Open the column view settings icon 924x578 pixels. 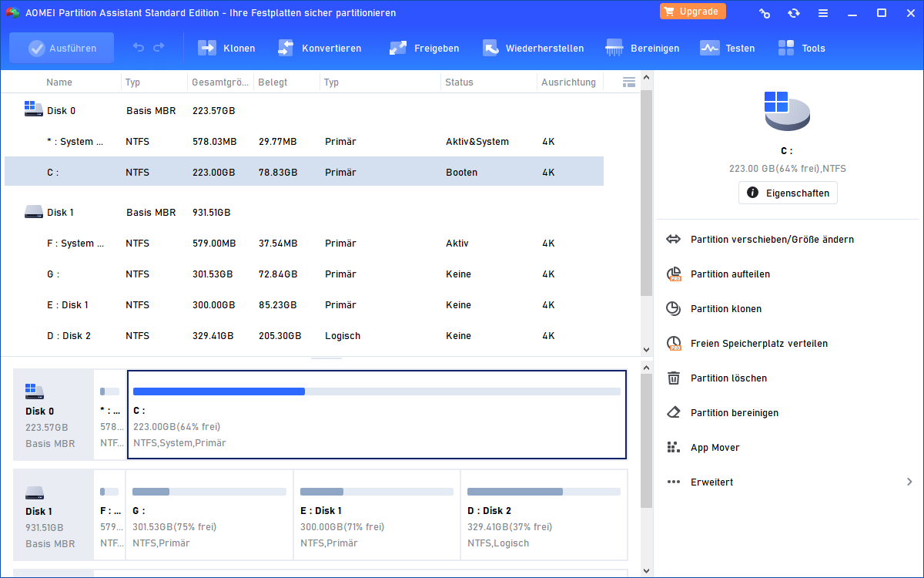click(628, 82)
